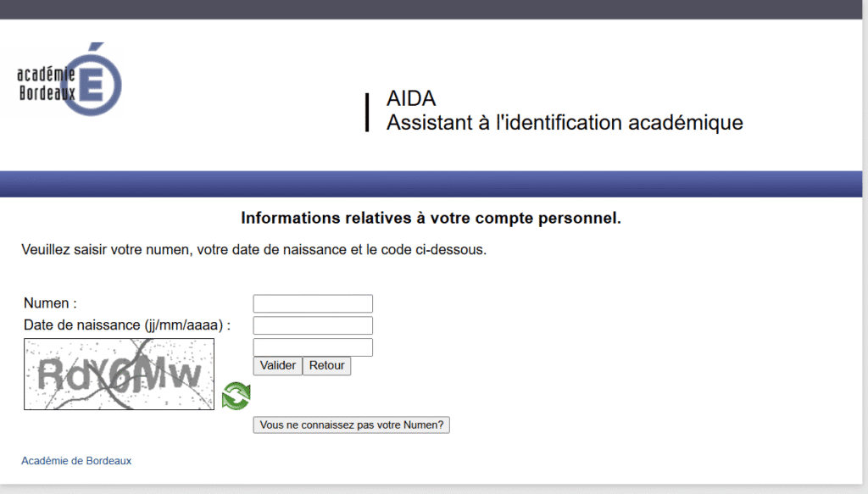Click the académie Bordeaux logo
Image resolution: width=868 pixels, height=494 pixels.
coord(70,80)
